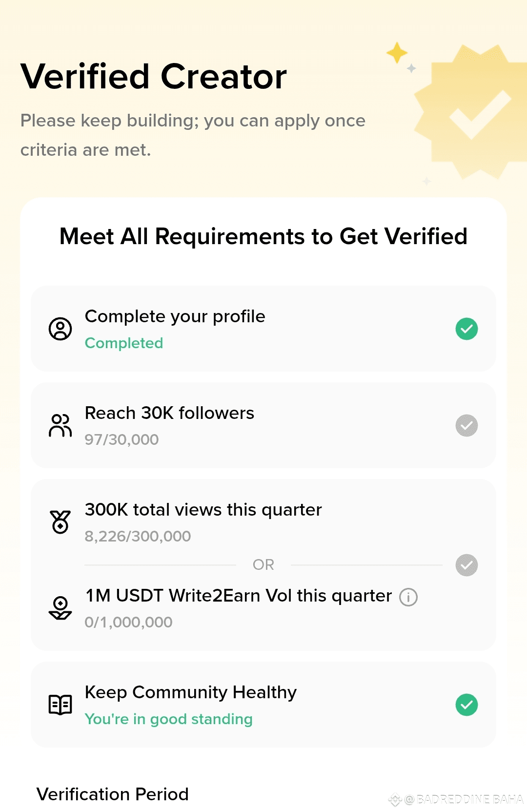Open the Complete your profile requirement

[x=263, y=329]
